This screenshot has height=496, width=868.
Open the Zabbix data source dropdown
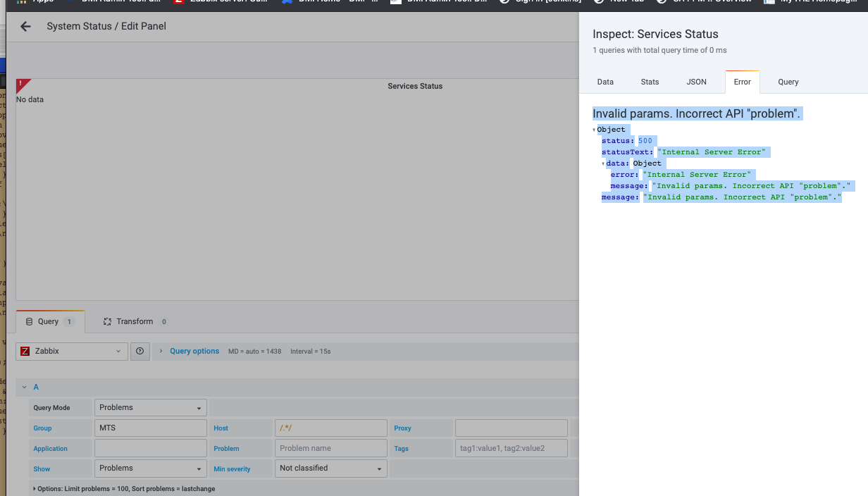pyautogui.click(x=72, y=351)
